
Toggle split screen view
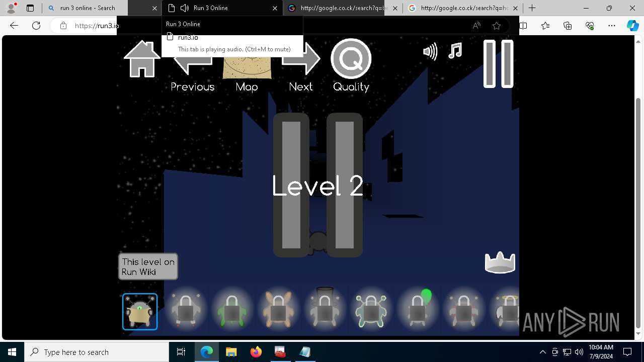click(523, 26)
